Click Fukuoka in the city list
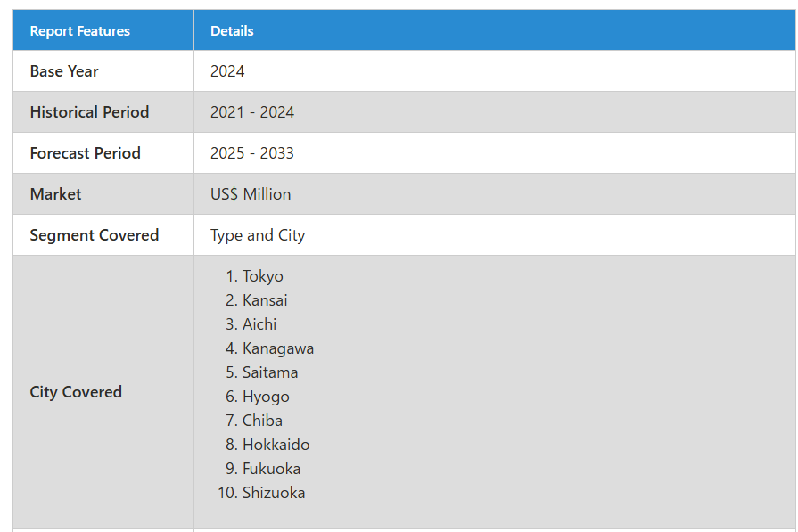The image size is (798, 532). [271, 469]
